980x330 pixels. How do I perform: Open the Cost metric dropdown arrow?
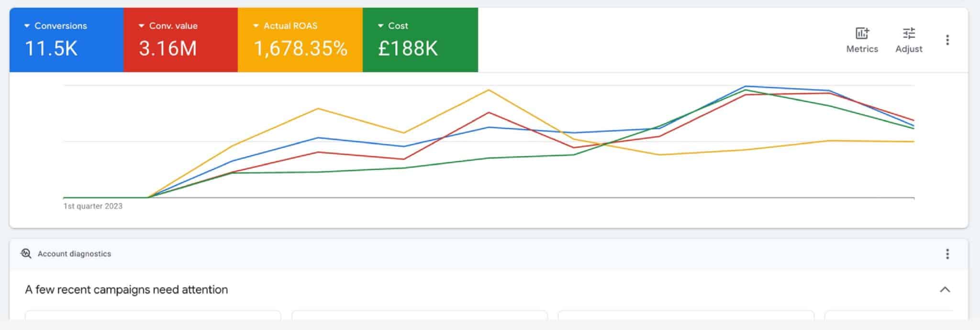(x=380, y=26)
